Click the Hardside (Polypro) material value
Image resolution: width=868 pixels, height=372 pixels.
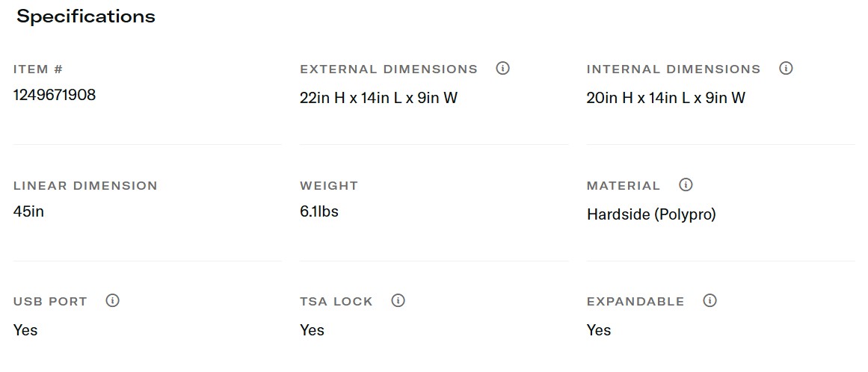(x=651, y=214)
